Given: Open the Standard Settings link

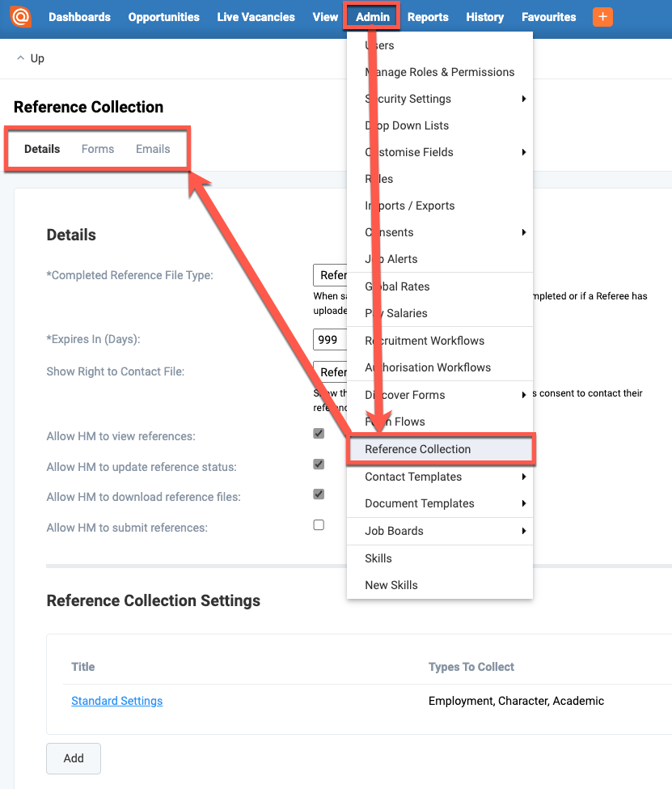Looking at the screenshot, I should click(116, 701).
